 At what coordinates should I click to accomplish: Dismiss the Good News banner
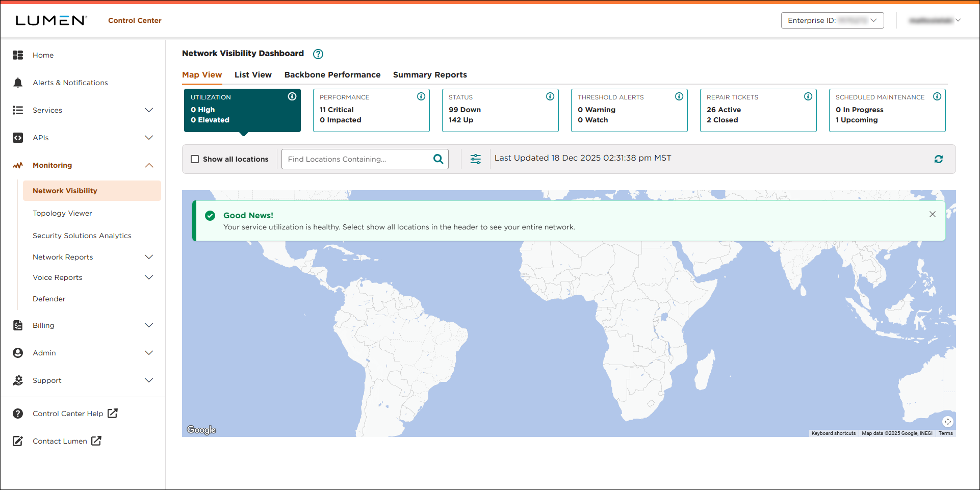tap(932, 214)
